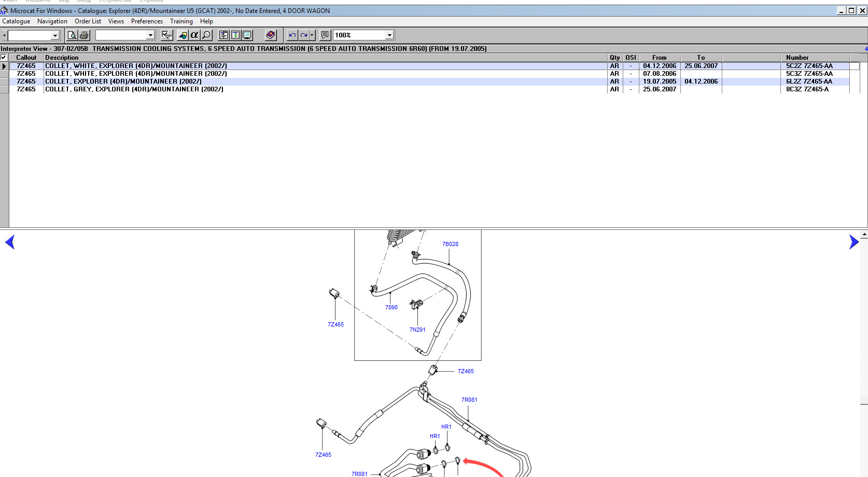Click the row selector arrow on the first row
868x477 pixels.
pos(4,66)
